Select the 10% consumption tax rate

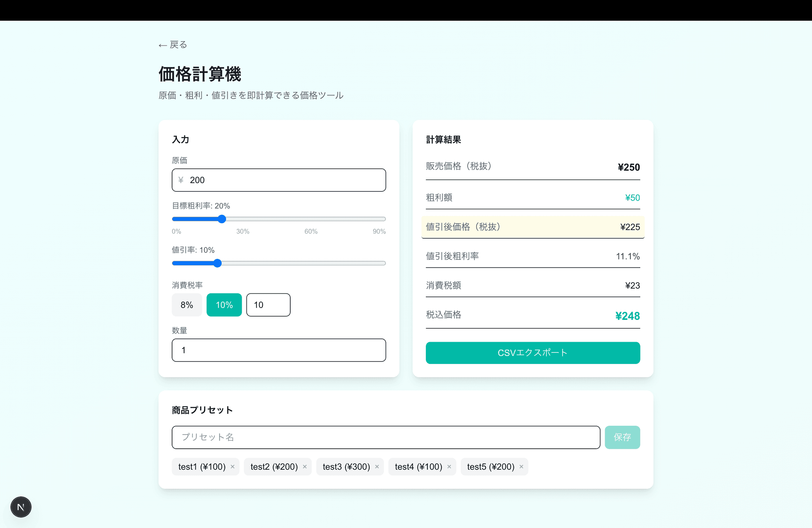(224, 305)
